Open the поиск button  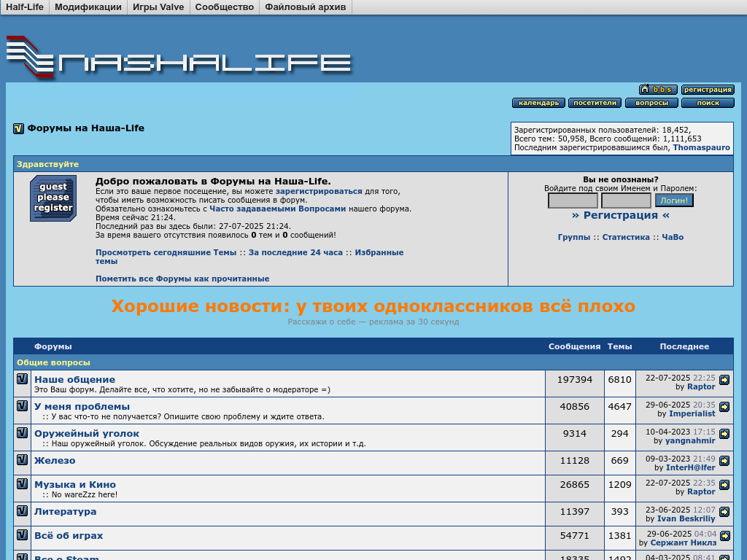pos(708,103)
